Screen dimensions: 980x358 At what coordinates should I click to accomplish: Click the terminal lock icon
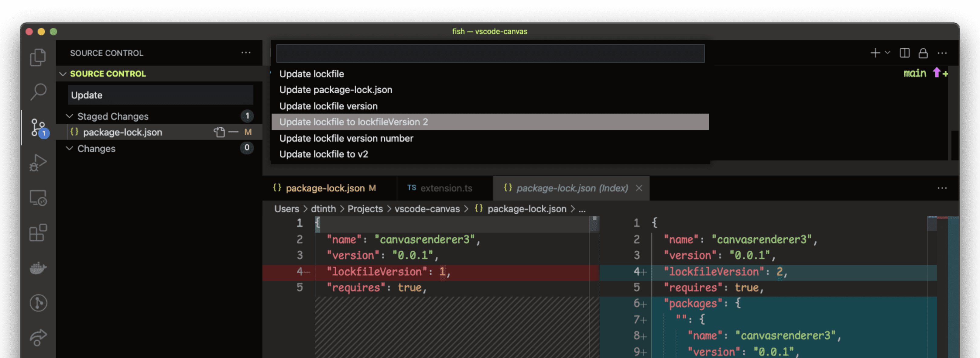click(x=923, y=53)
